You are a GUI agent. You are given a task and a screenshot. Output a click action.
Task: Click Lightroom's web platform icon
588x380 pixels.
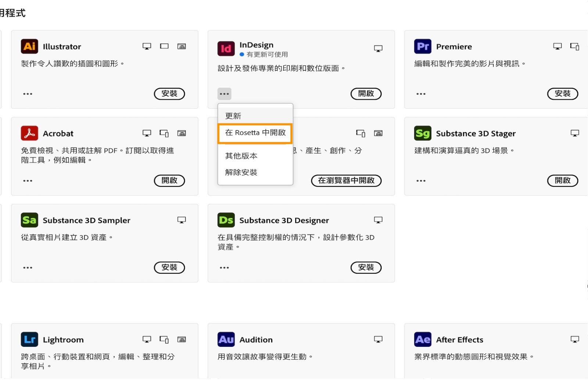click(x=182, y=339)
